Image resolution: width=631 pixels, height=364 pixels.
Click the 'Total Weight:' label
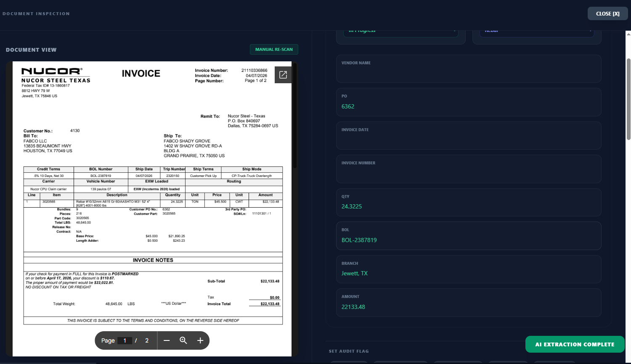tap(64, 304)
